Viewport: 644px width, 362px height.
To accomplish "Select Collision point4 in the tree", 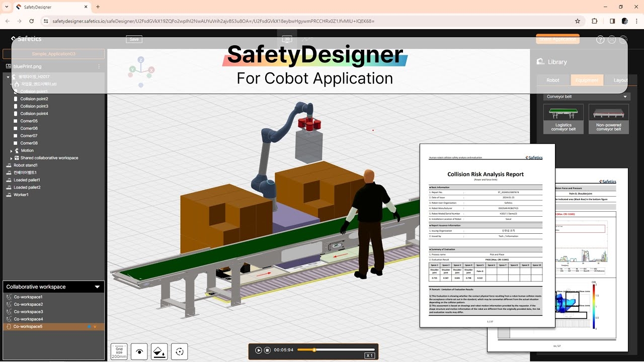I will [x=34, y=114].
